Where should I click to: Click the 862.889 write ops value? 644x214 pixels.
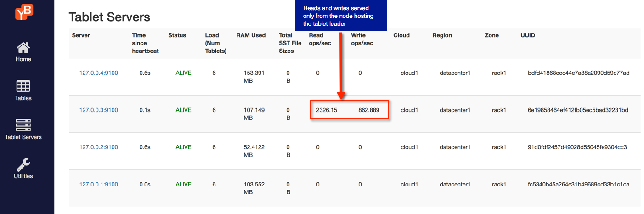(369, 110)
